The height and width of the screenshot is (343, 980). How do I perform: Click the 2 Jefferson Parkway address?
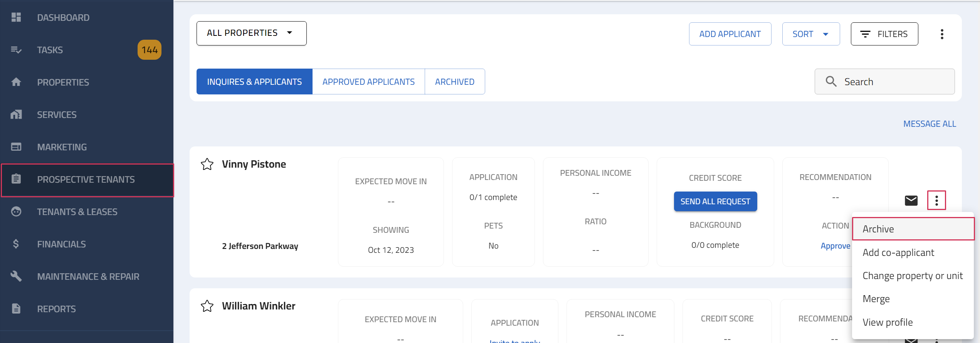[260, 246]
